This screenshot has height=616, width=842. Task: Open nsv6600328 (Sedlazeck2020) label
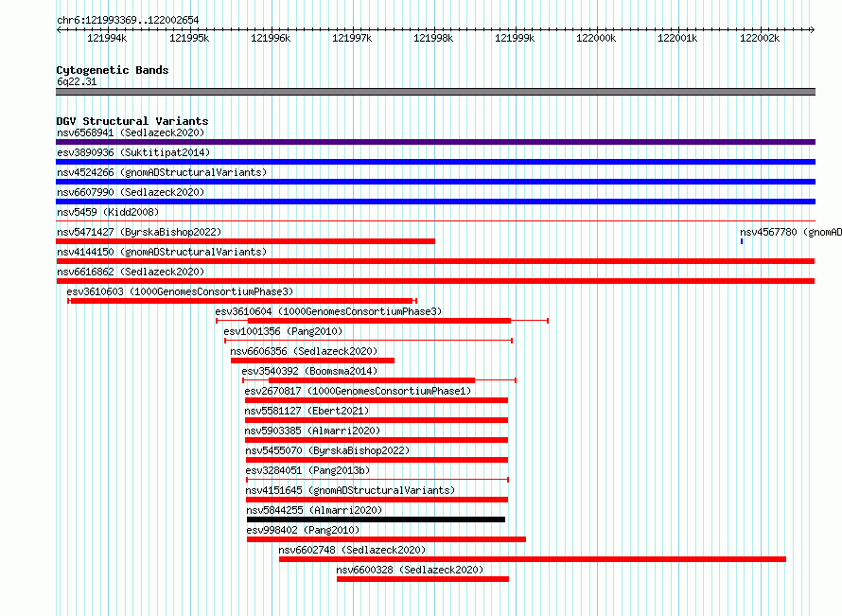coord(410,570)
